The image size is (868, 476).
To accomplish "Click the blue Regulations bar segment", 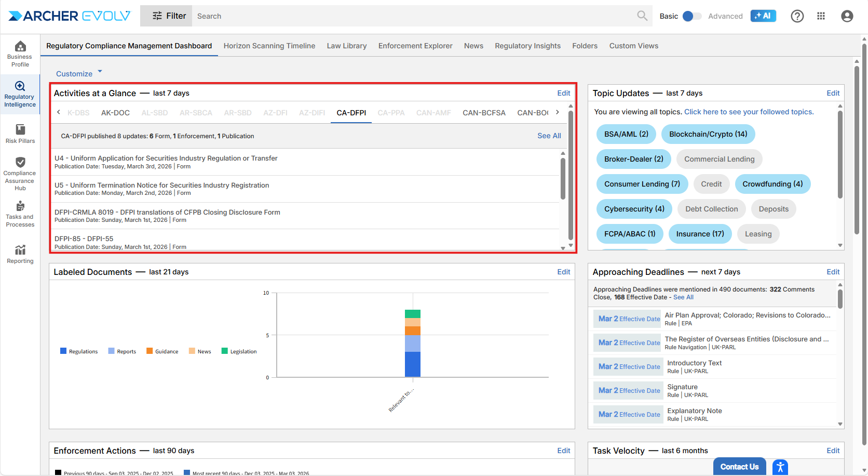I will 413,364.
